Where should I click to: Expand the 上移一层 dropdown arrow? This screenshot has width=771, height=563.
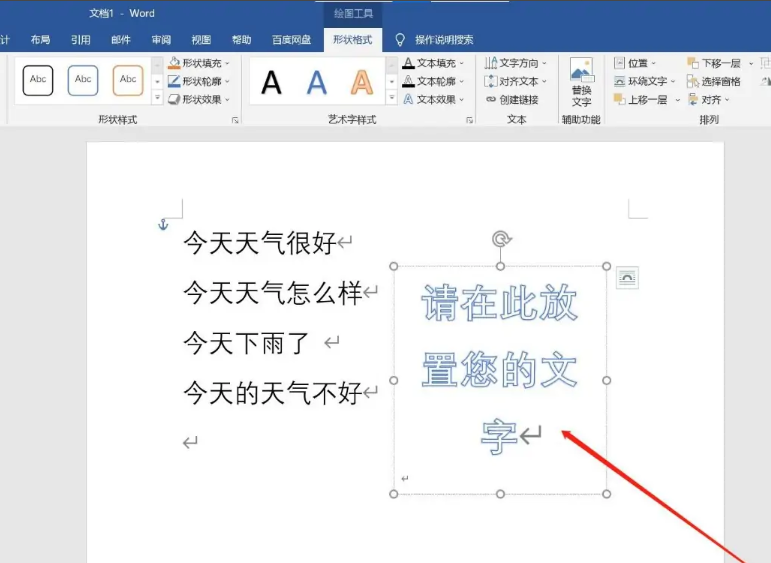pyautogui.click(x=677, y=100)
